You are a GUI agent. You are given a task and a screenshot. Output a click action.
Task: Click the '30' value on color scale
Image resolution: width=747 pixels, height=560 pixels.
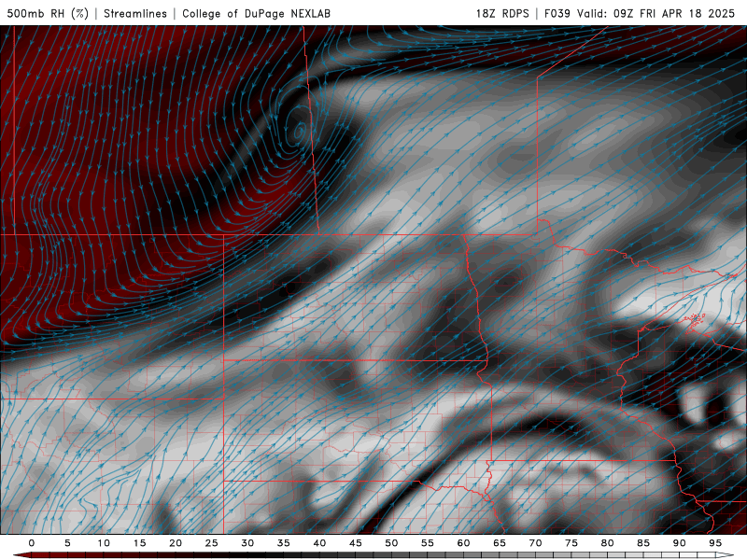(247, 543)
